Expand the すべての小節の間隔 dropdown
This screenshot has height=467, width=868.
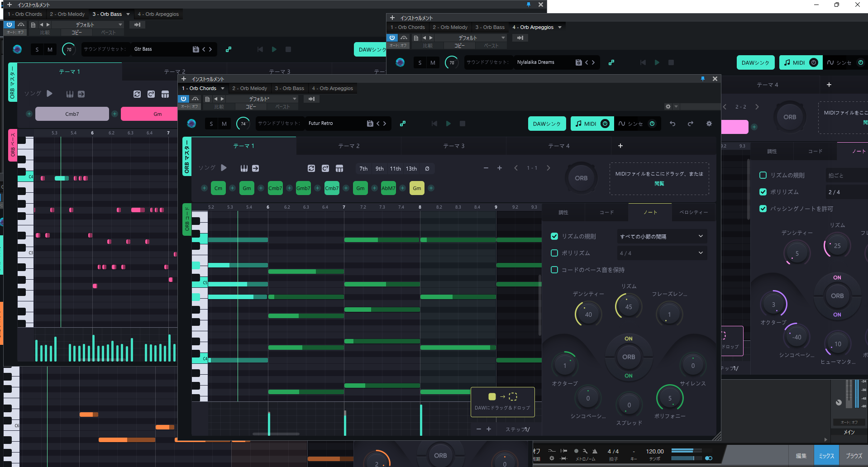tap(662, 236)
